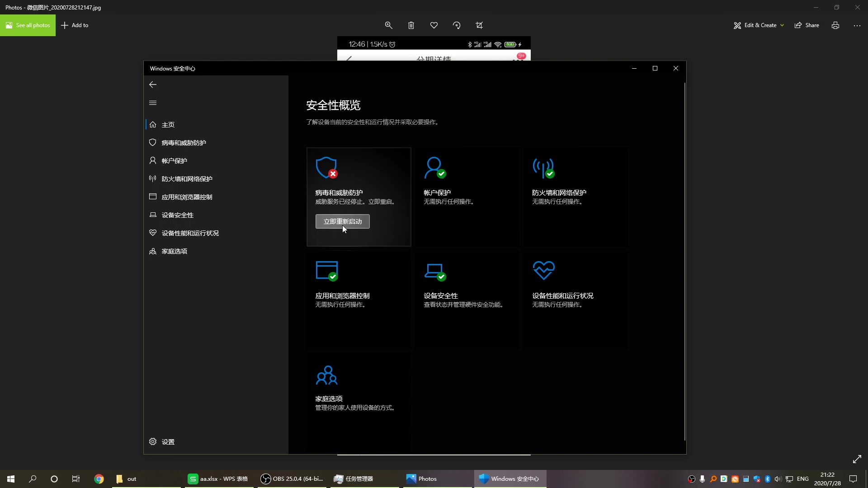
Task: Click 立即重新启动 restart button
Action: pos(343,221)
